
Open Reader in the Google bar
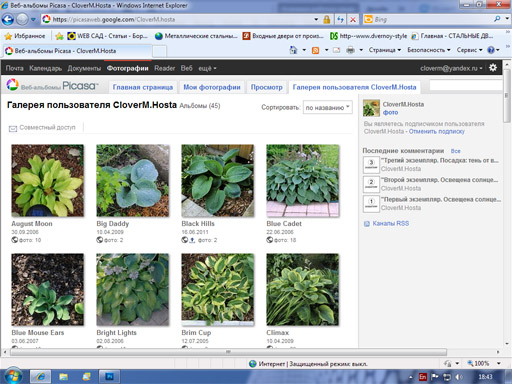click(164, 68)
